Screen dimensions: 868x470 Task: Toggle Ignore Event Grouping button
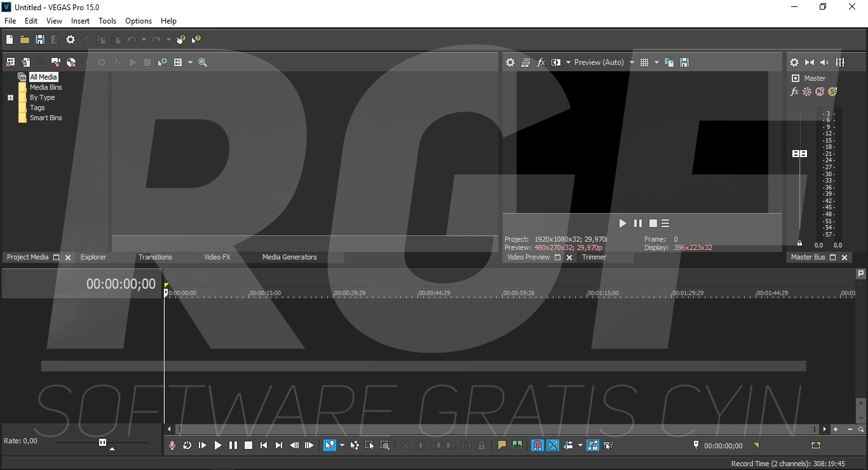[608, 445]
